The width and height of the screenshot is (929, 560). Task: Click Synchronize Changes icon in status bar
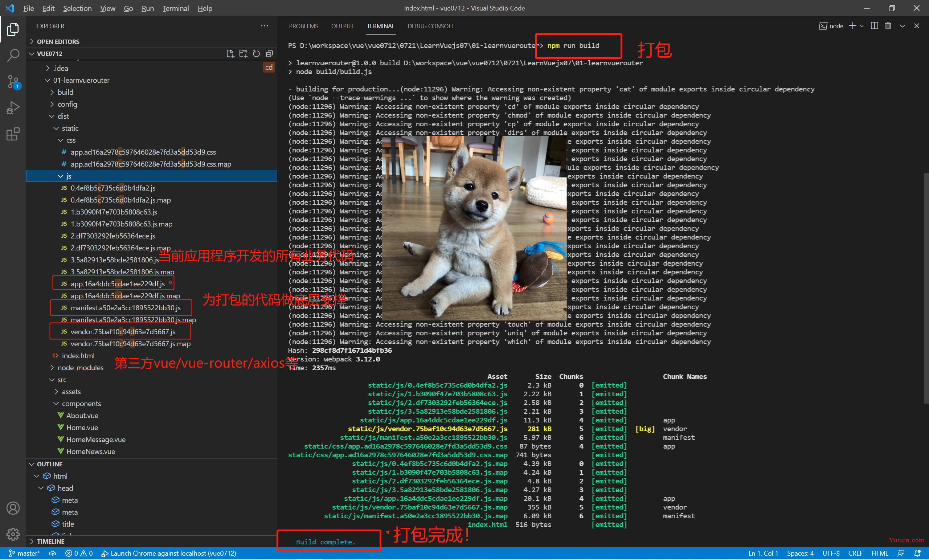(52, 553)
